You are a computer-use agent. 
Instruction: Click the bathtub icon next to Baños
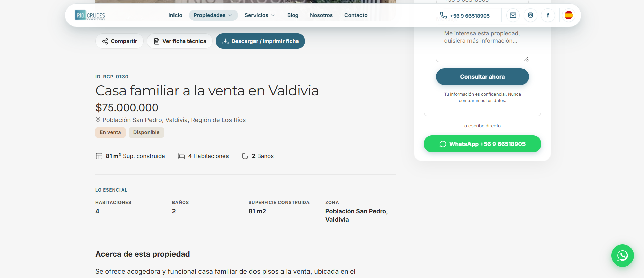[245, 156]
